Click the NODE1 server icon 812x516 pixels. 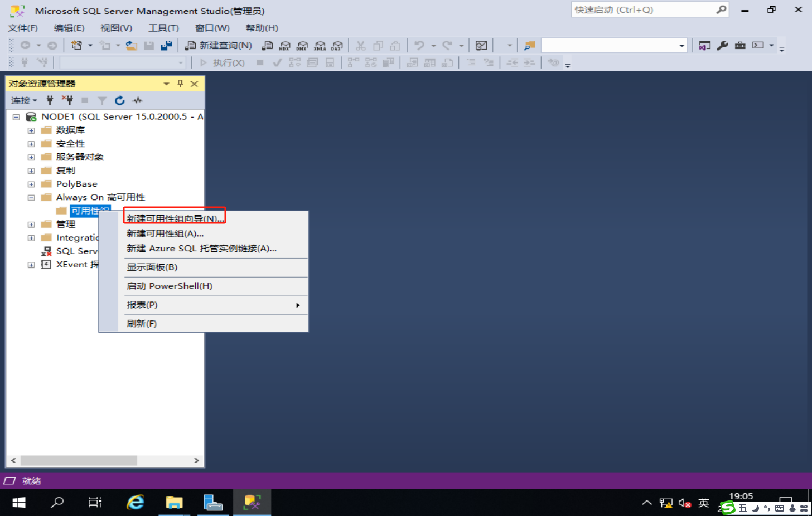pyautogui.click(x=31, y=117)
